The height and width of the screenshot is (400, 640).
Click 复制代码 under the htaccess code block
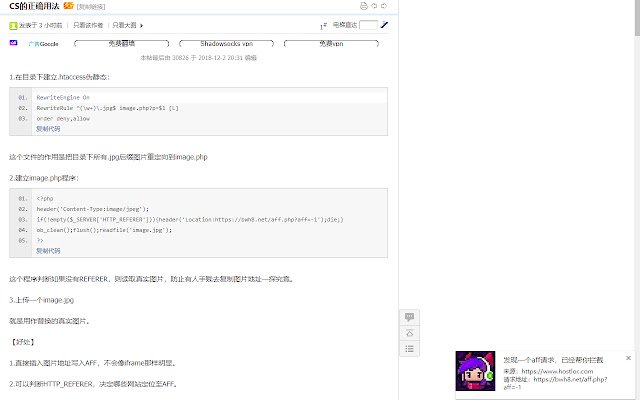[x=48, y=129]
